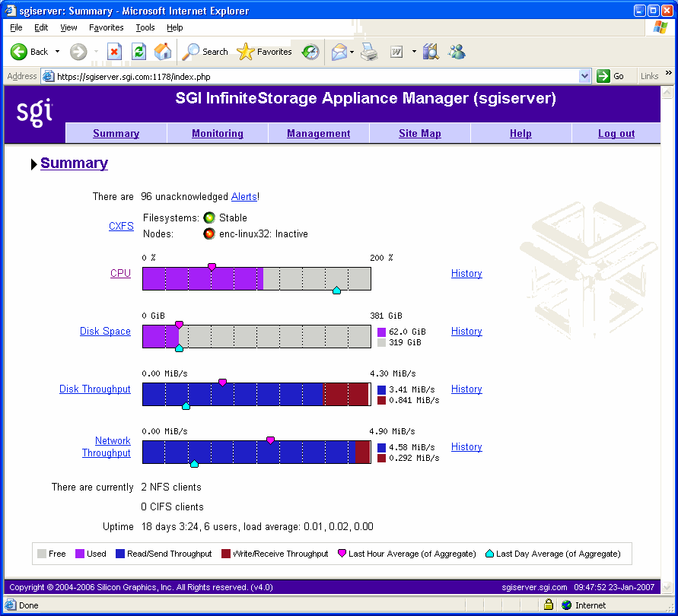
Task: Click the Print icon in the toolbar
Action: pos(369,52)
